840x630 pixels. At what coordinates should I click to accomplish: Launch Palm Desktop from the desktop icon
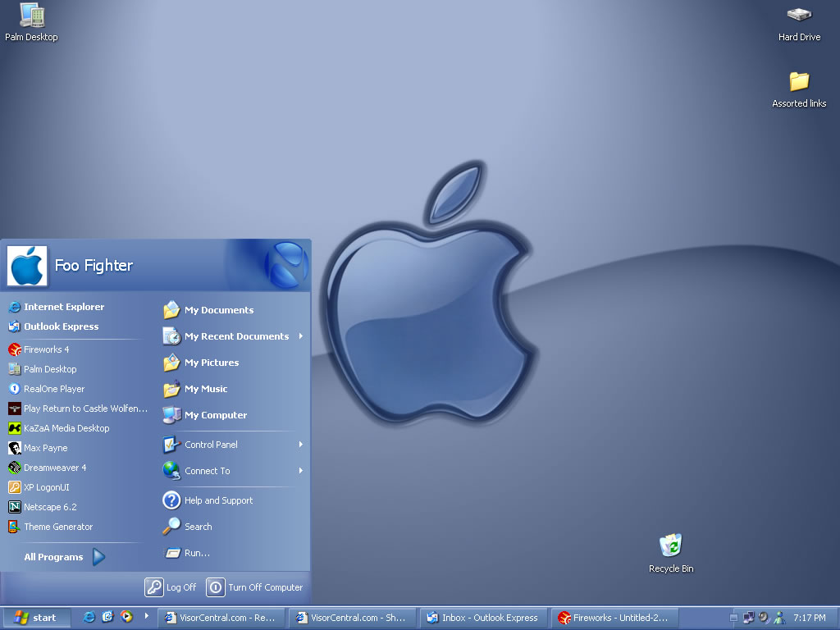(31, 16)
